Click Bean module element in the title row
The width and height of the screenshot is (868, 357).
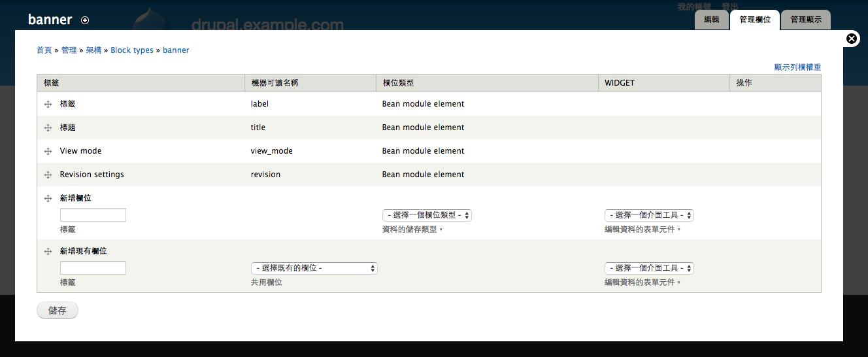tap(424, 127)
